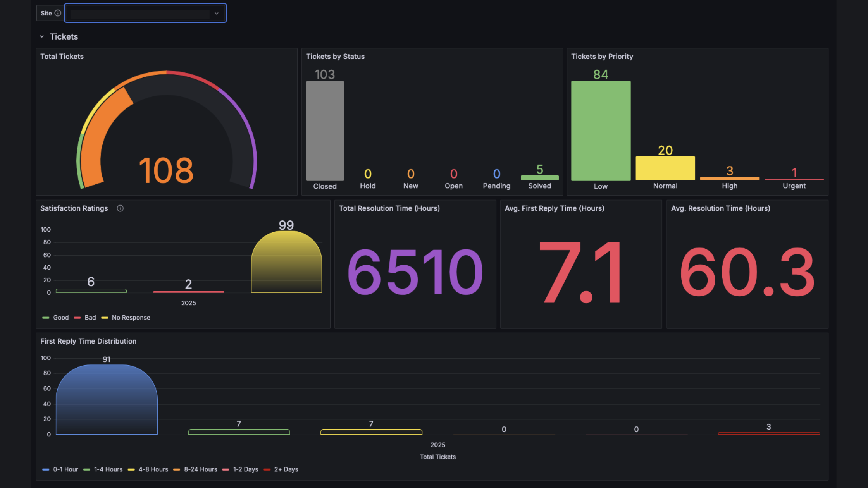Toggle the 1-2 Days legend entry
The image size is (868, 488).
coord(245,469)
